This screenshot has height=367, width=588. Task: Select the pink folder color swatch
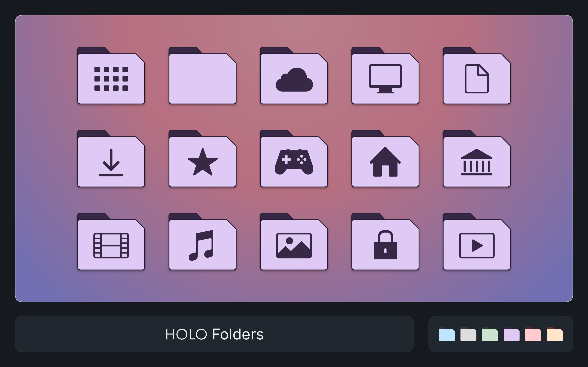pos(533,334)
